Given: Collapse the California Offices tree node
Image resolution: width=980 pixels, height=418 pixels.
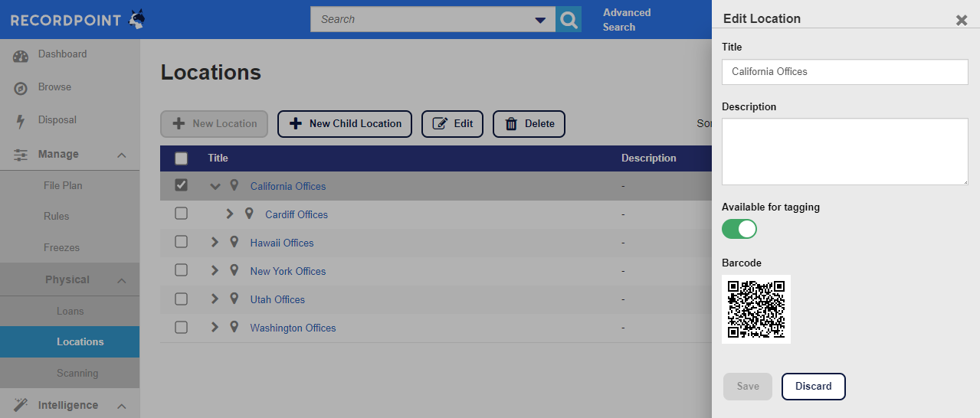Looking at the screenshot, I should pos(215,186).
